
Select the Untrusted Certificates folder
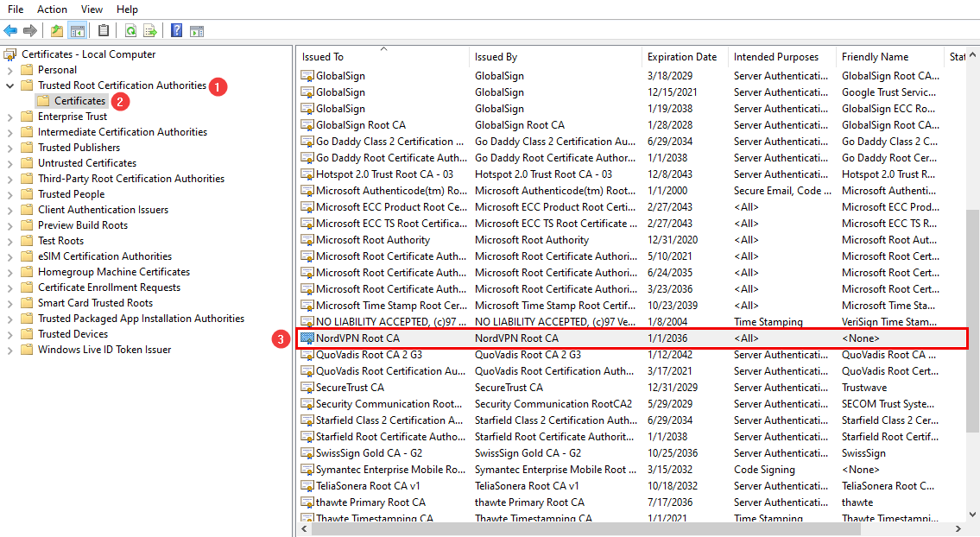click(86, 163)
